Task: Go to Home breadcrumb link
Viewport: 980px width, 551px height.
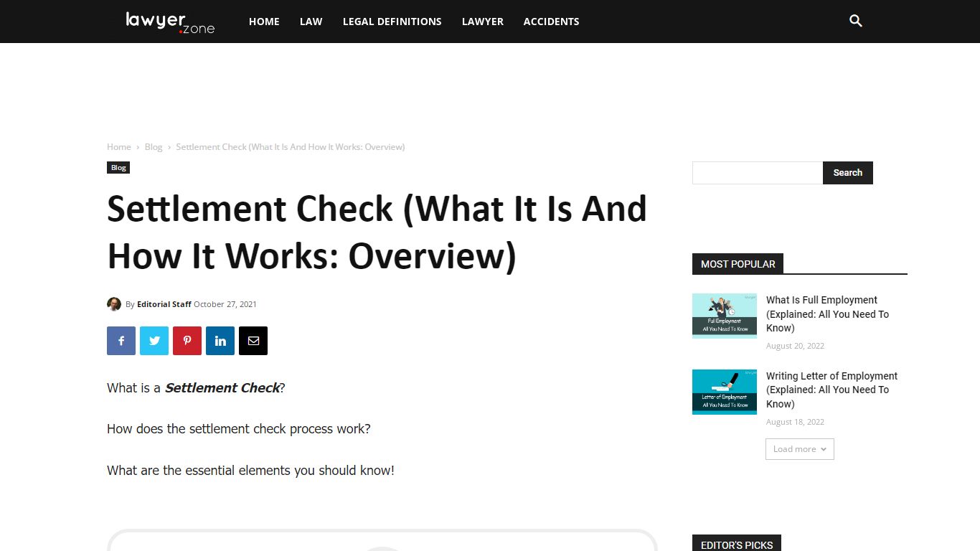Action: [x=119, y=147]
